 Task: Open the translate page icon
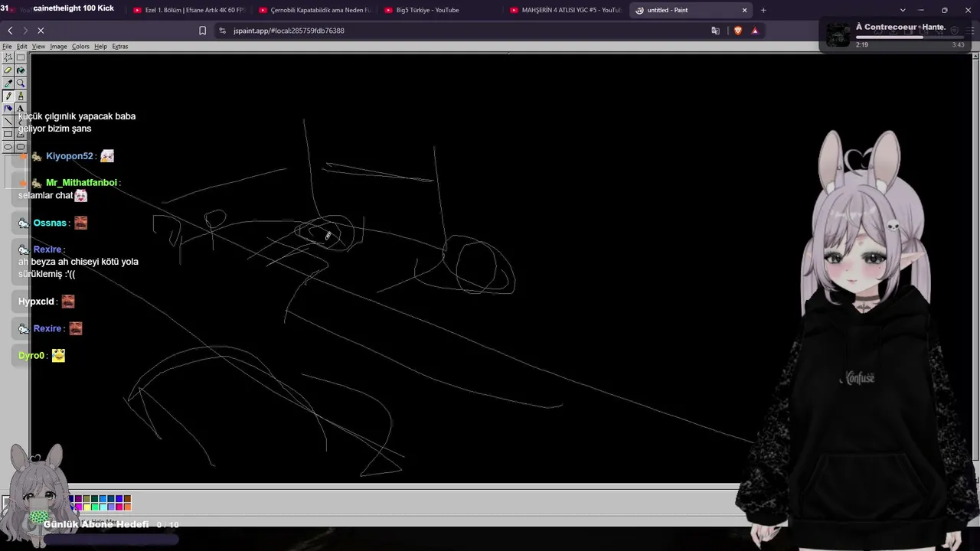click(x=715, y=31)
